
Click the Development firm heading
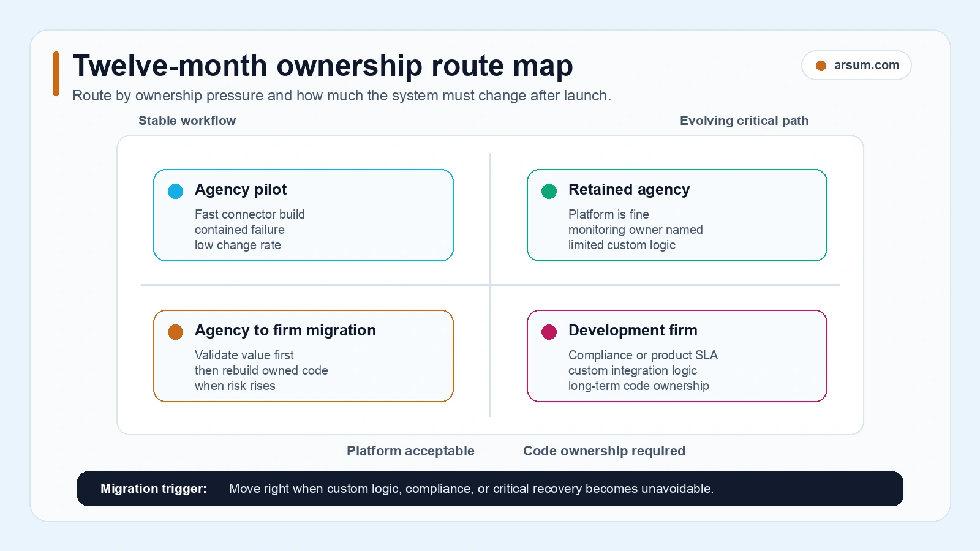click(633, 331)
